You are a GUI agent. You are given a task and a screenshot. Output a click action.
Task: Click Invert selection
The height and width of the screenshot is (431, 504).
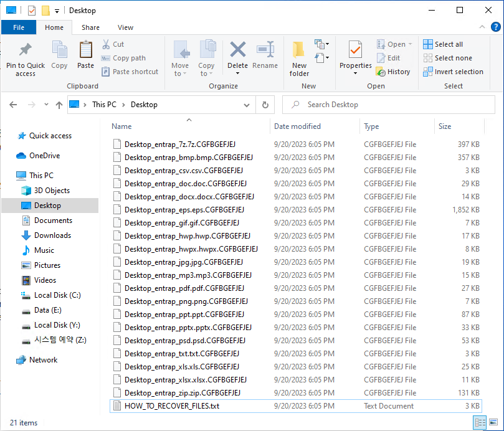[x=453, y=72]
